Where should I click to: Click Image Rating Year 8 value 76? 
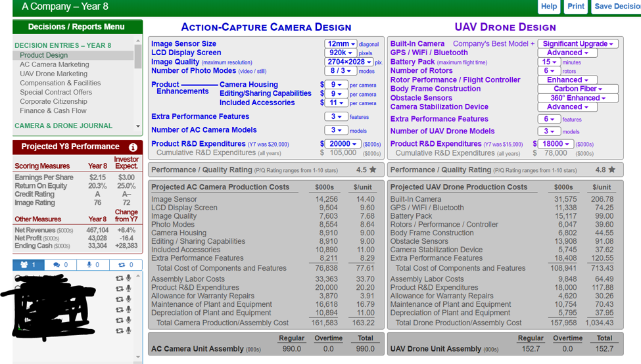click(x=97, y=202)
